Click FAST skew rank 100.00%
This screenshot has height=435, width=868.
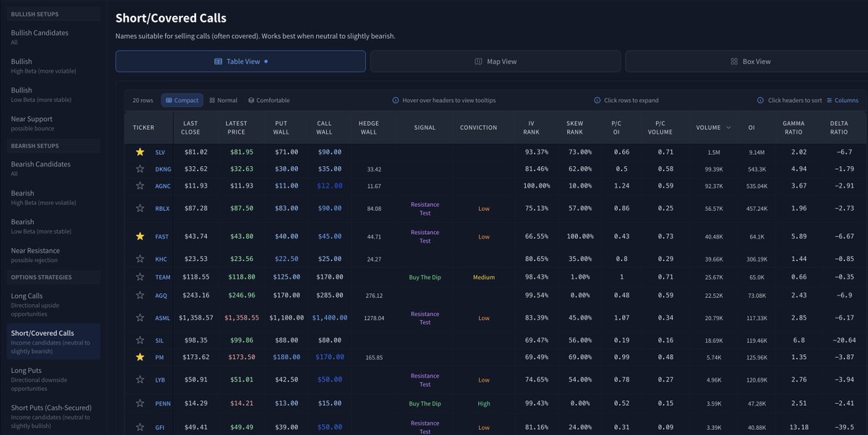point(579,236)
